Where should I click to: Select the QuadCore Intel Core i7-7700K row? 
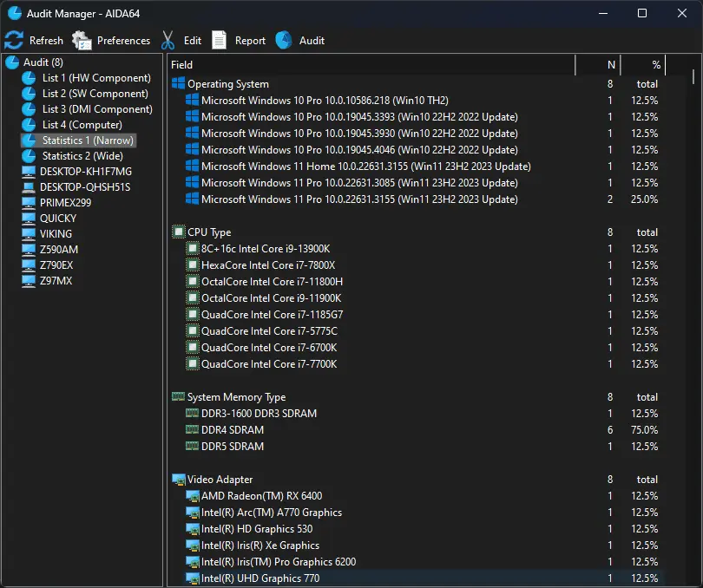415,364
